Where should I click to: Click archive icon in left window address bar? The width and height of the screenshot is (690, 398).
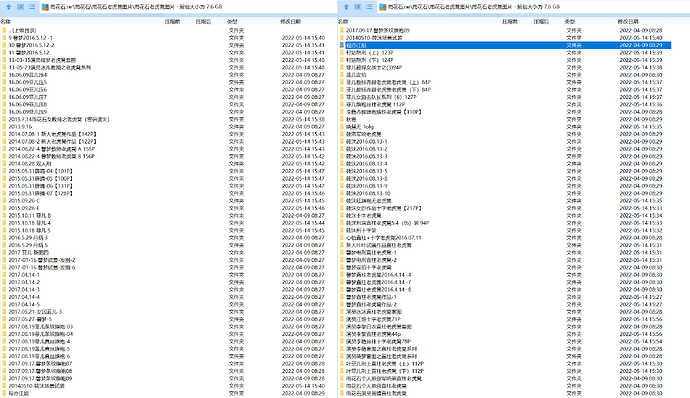point(45,7)
